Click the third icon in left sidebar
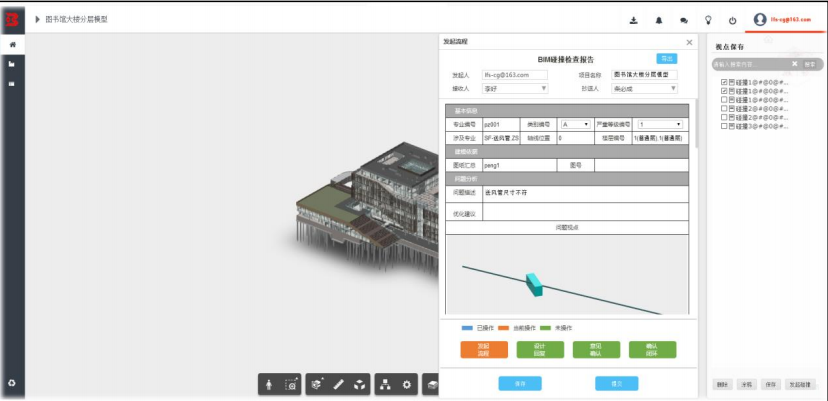This screenshot has height=401, width=828. (x=12, y=83)
